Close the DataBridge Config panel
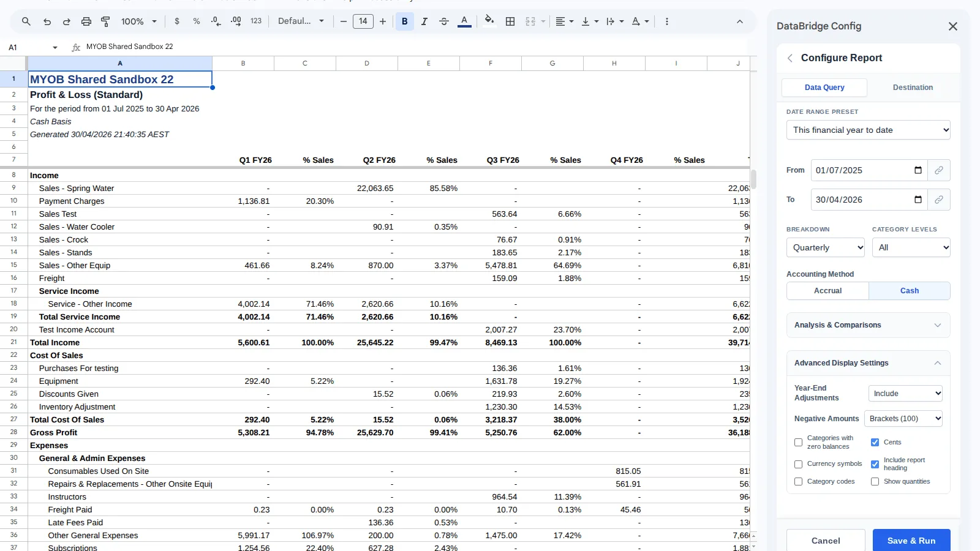Image resolution: width=980 pixels, height=551 pixels. 952,26
